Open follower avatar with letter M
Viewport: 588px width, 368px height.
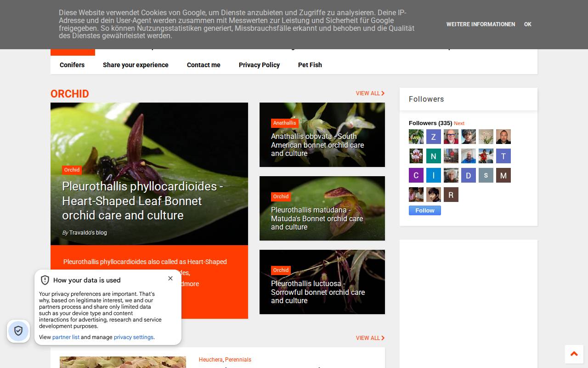point(503,175)
